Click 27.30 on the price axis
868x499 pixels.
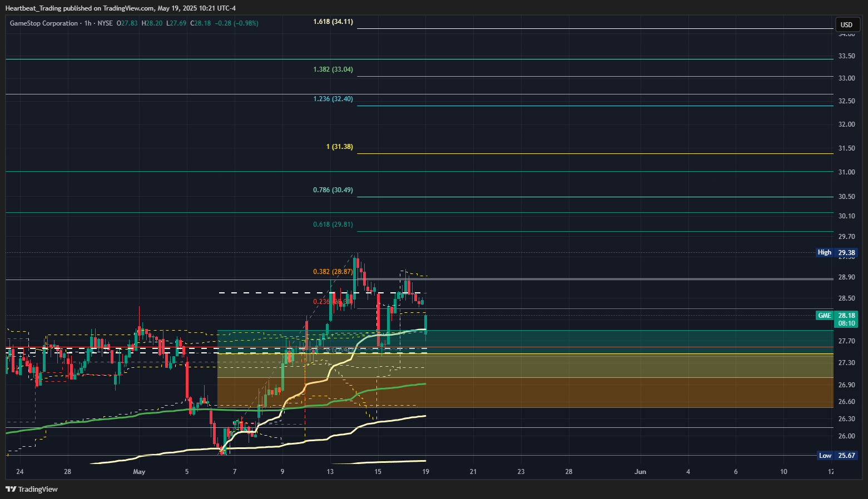tap(847, 363)
